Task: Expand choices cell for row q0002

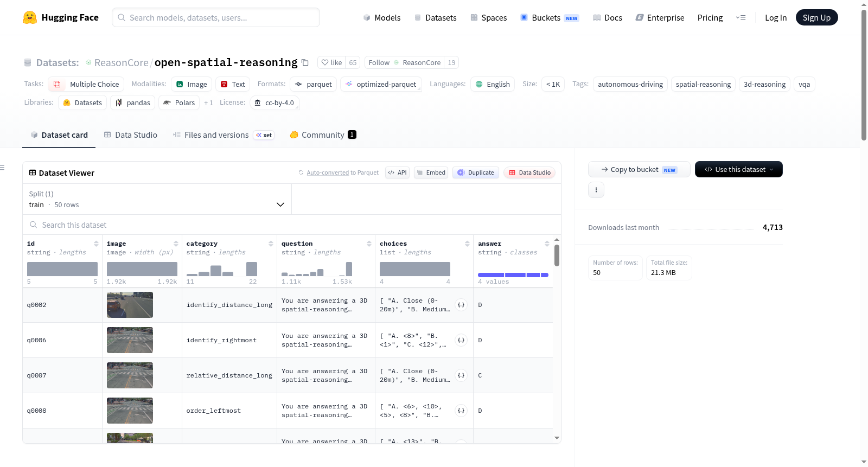Action: 461,305
